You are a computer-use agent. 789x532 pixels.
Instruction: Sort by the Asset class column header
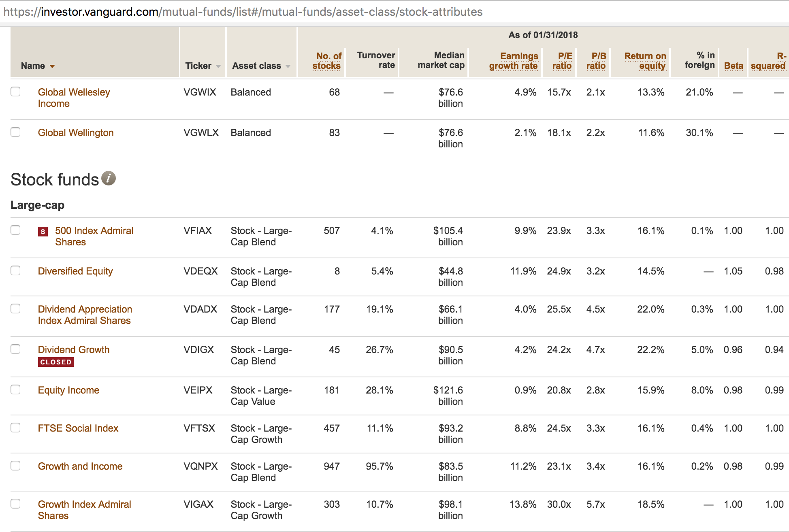(261, 66)
